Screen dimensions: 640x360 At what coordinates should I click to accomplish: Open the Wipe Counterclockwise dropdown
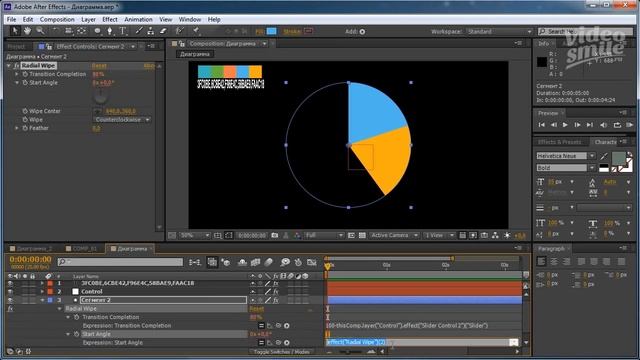[x=122, y=120]
